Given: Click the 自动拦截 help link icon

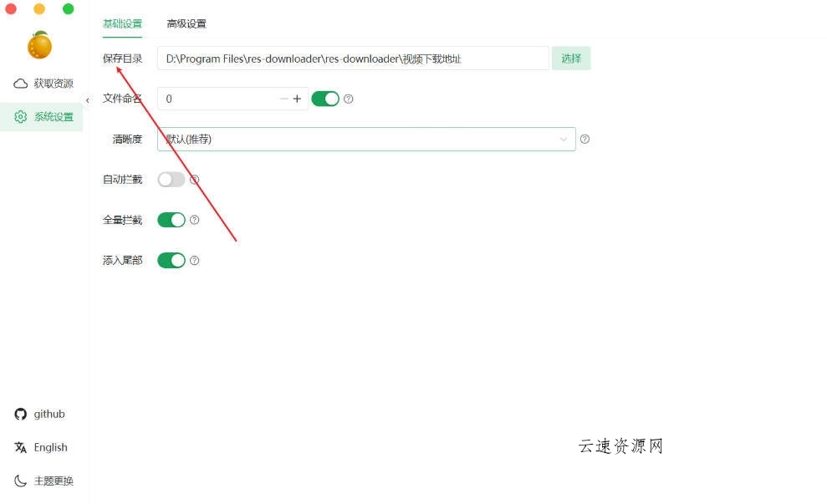Looking at the screenshot, I should tap(195, 179).
